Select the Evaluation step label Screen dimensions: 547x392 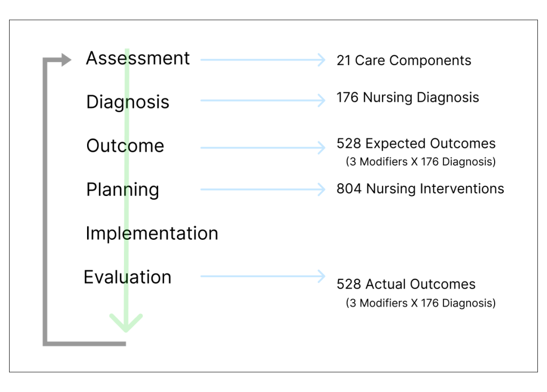[128, 277]
